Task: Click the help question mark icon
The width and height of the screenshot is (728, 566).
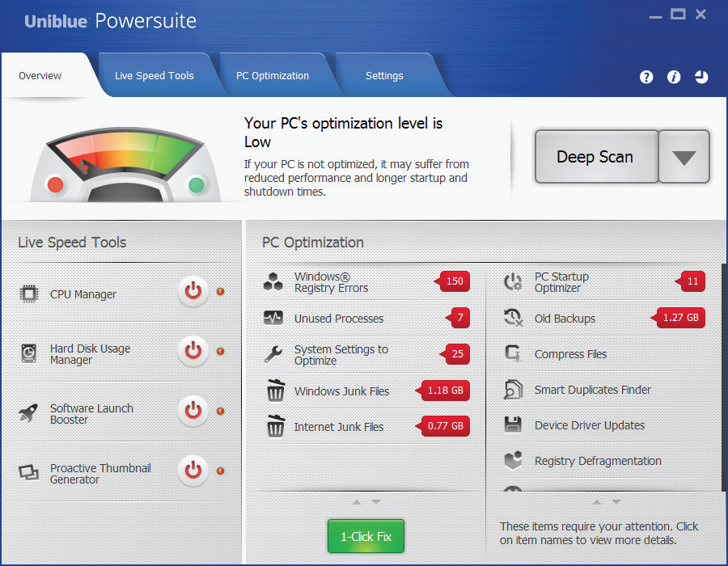Action: tap(646, 77)
